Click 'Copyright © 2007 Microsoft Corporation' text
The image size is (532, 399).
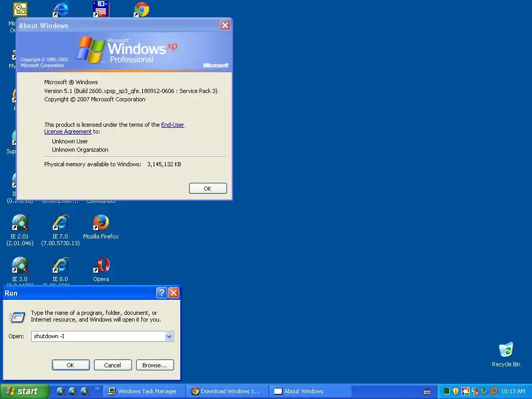pos(95,99)
